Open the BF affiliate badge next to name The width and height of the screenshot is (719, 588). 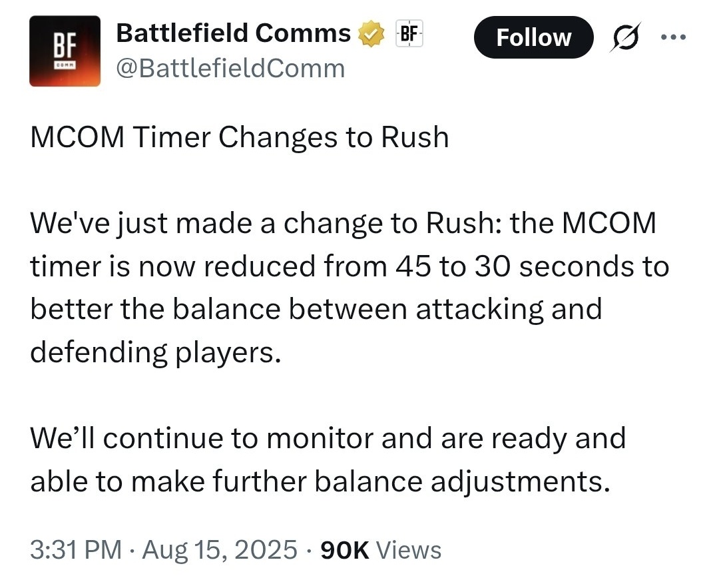point(409,33)
